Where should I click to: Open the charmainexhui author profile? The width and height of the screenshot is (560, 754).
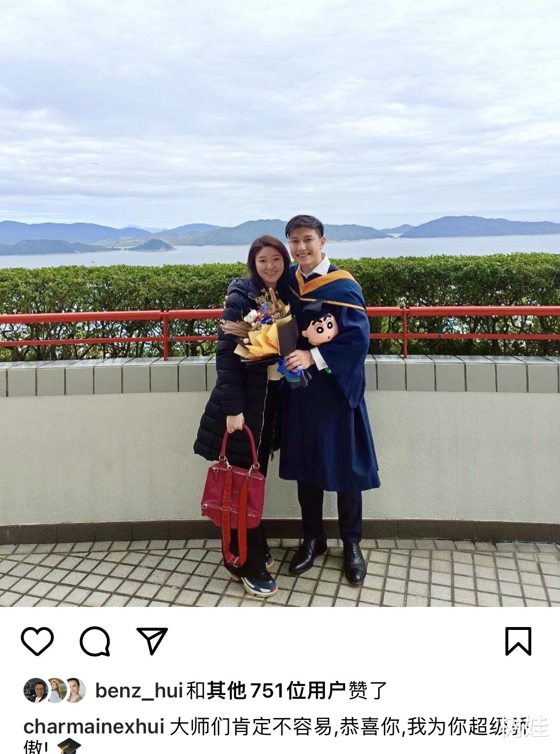[x=94, y=727]
